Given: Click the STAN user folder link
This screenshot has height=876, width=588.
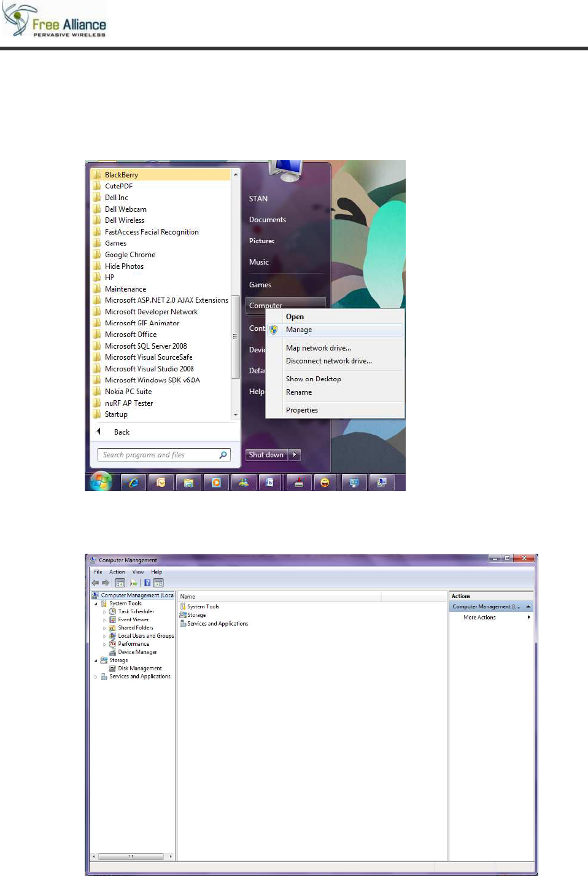Looking at the screenshot, I should click(258, 199).
